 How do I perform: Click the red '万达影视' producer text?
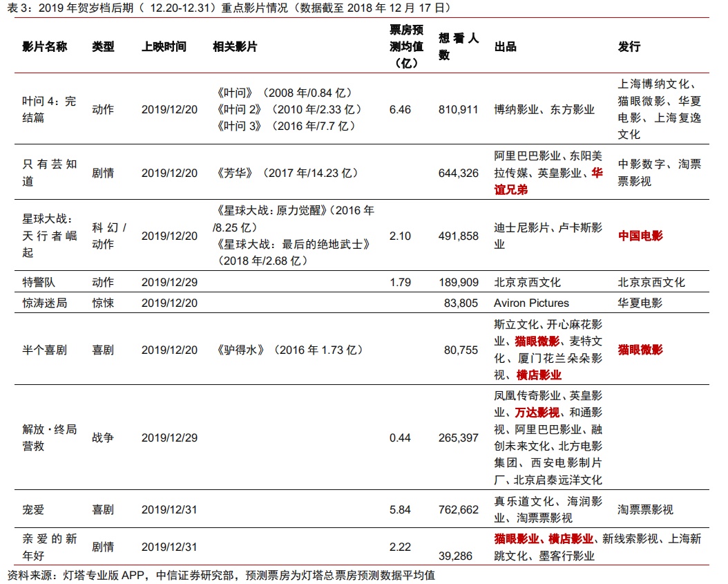click(x=537, y=412)
